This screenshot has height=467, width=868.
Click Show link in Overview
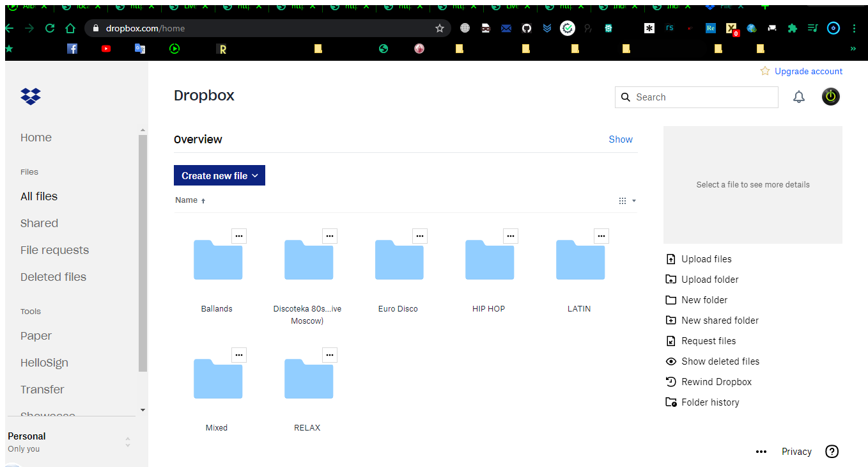point(620,139)
